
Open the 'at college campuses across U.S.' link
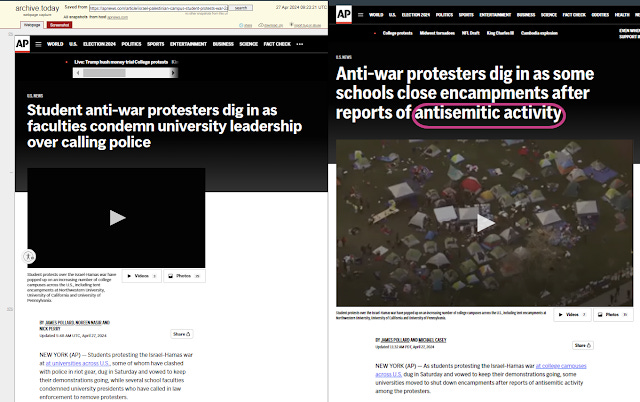[x=481, y=370]
